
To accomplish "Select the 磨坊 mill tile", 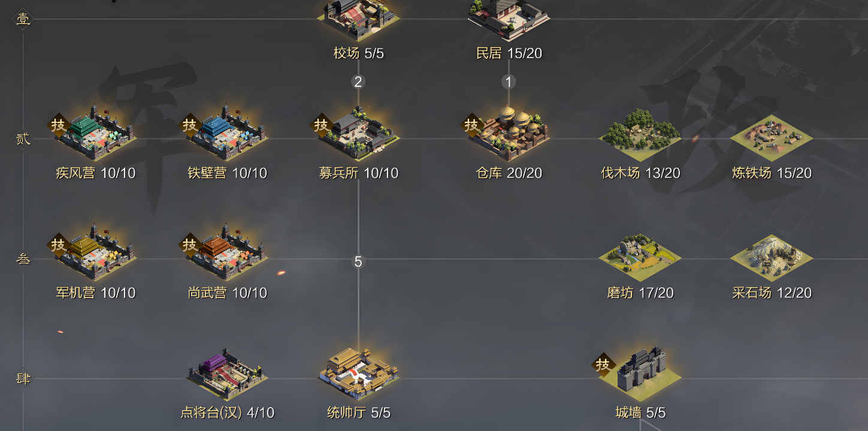I will pyautogui.click(x=640, y=258).
